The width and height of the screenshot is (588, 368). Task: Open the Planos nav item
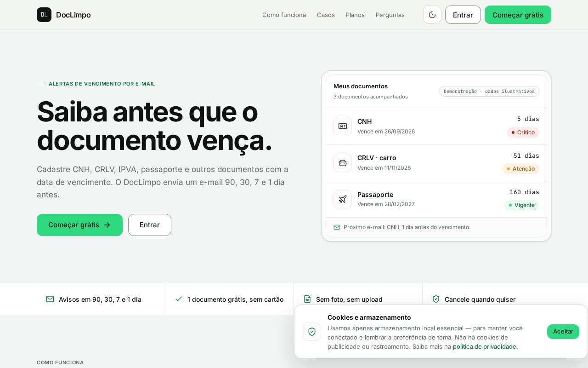point(355,15)
